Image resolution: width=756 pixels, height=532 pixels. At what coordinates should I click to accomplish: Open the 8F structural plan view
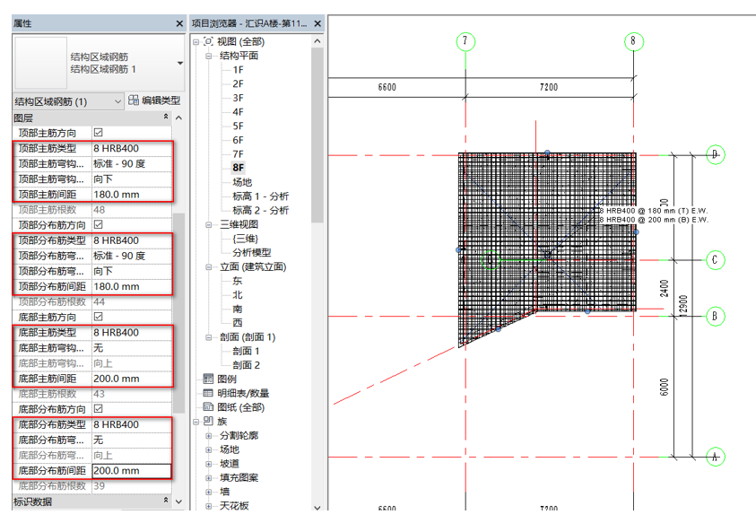point(238,168)
